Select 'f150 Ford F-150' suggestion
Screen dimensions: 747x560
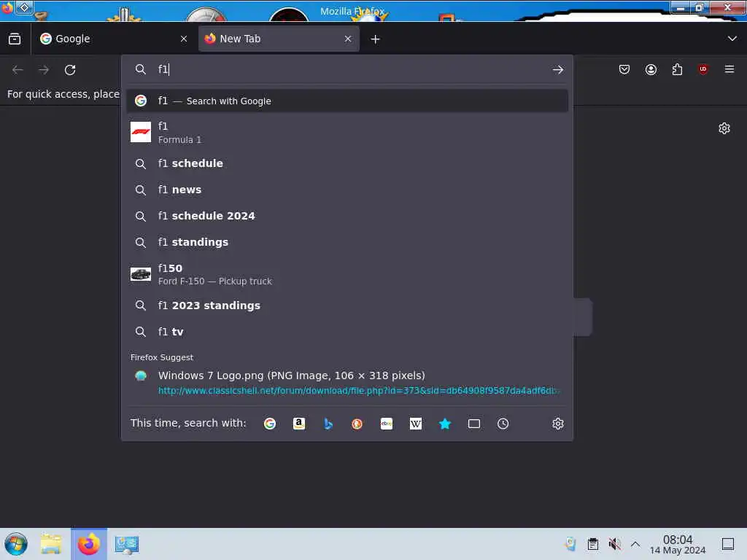point(347,274)
